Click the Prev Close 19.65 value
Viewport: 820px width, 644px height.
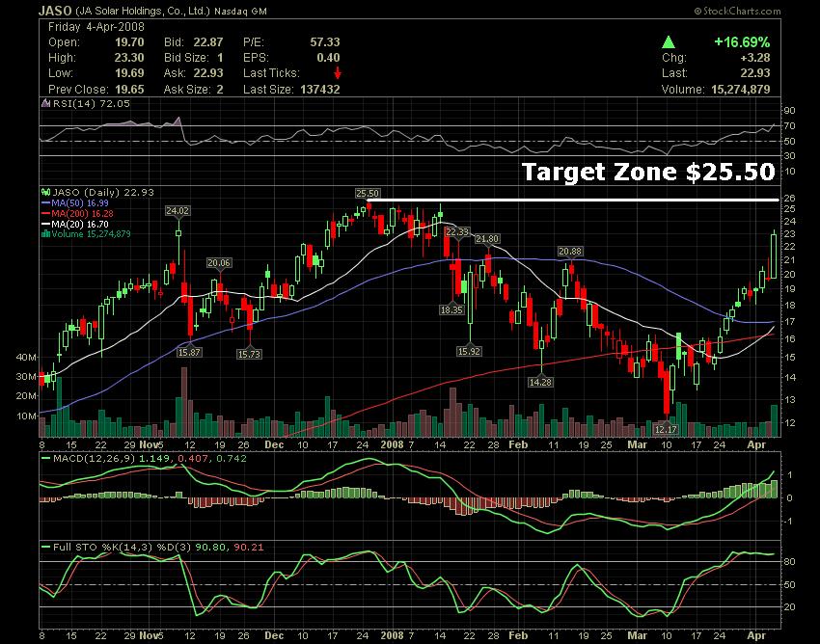coord(129,90)
